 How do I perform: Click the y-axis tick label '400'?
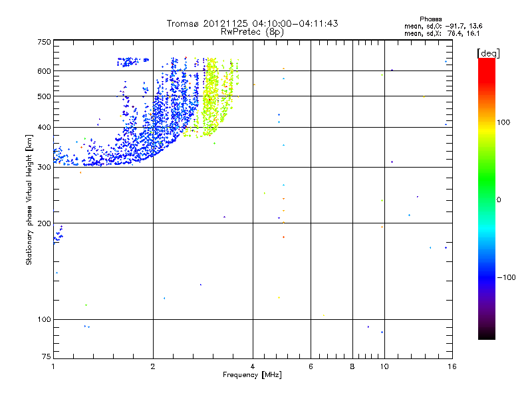pyautogui.click(x=44, y=127)
